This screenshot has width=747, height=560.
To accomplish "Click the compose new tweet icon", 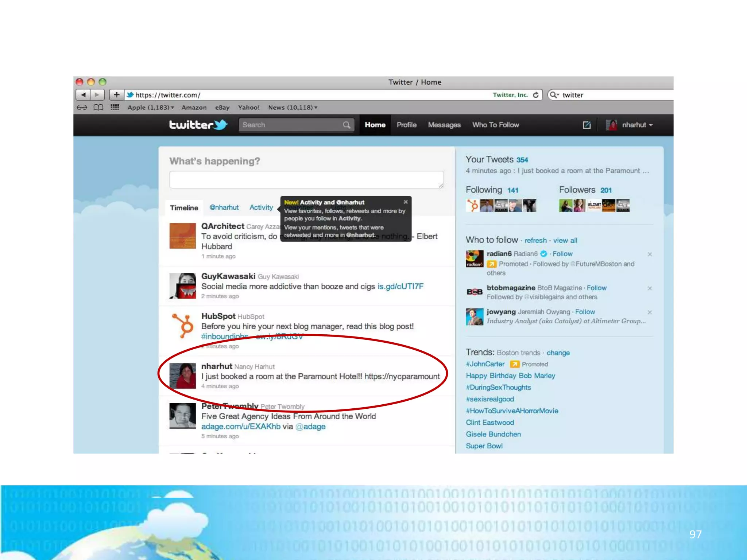I will [587, 125].
